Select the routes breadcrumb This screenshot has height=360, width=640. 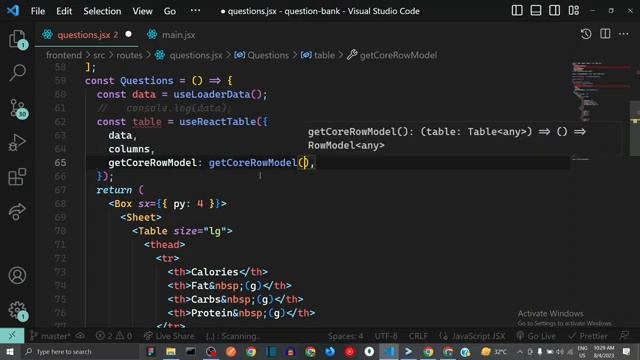pos(129,55)
